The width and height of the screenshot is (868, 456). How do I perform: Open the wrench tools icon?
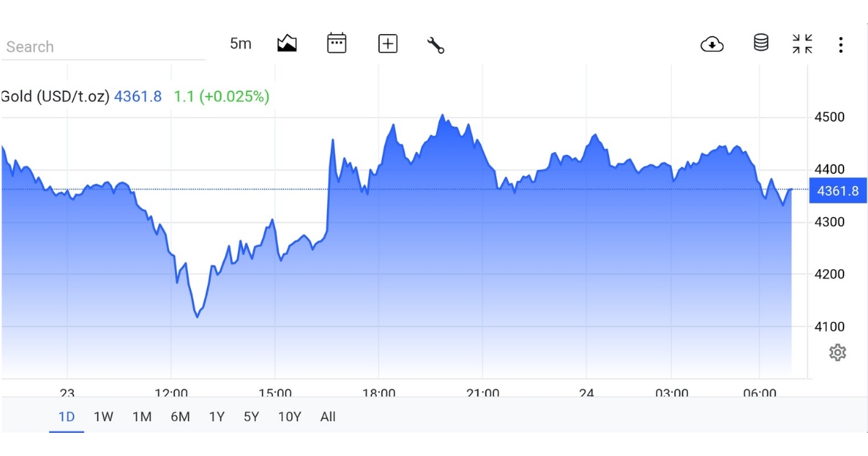435,45
